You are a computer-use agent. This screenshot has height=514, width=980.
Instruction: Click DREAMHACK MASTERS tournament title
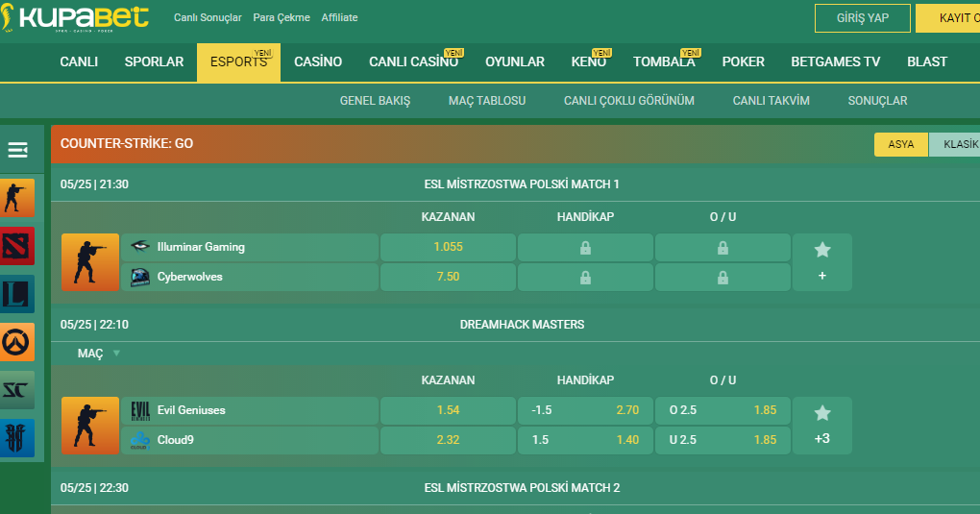[522, 325]
